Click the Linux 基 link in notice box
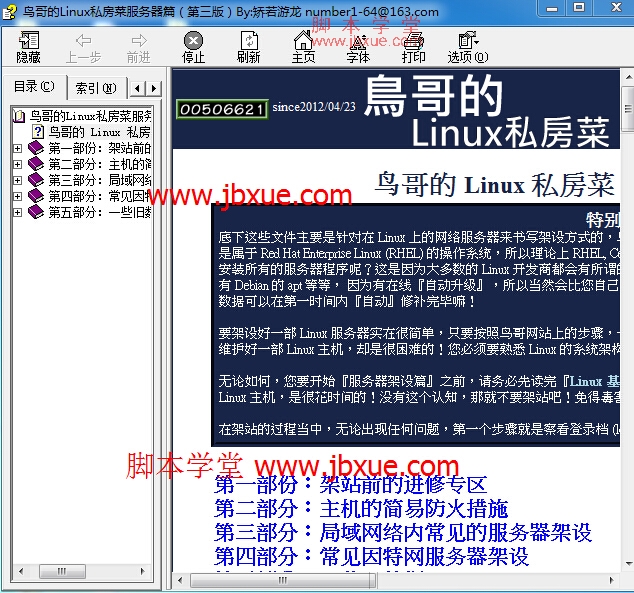Viewport: 634px width, 593px height. click(x=595, y=381)
